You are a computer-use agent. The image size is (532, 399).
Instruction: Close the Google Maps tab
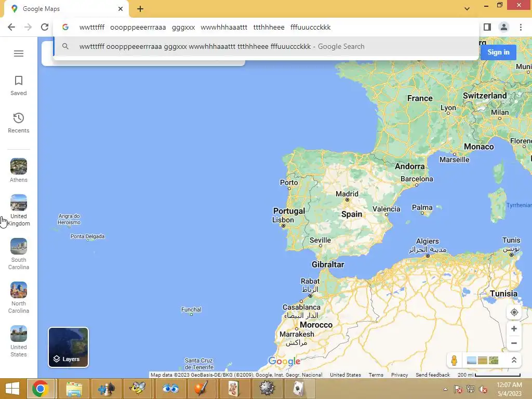[x=121, y=9]
